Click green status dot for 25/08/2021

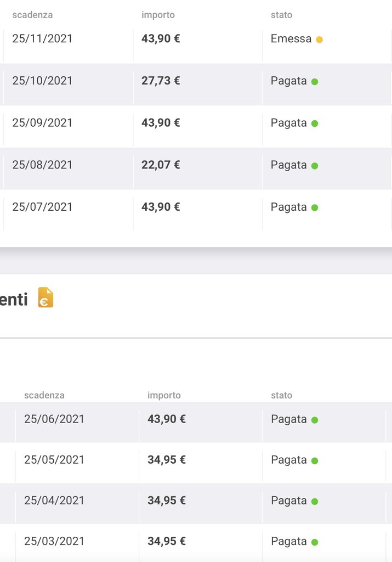pos(315,166)
